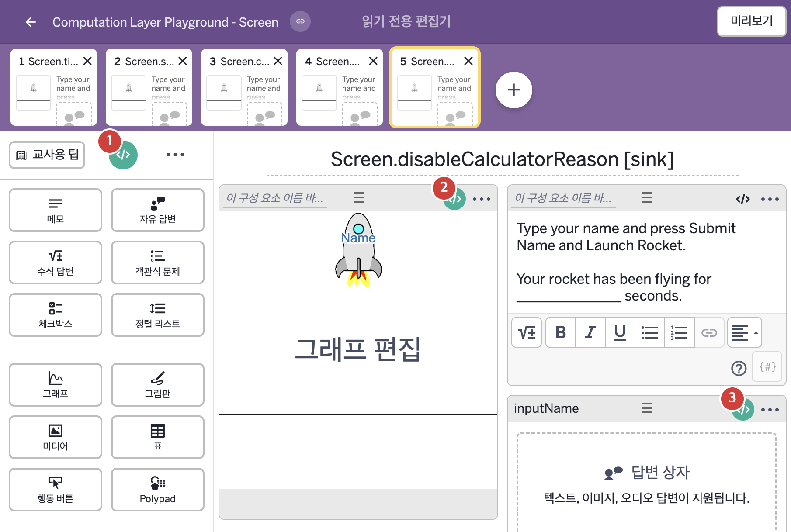Toggle bulleted list formatting

(650, 332)
